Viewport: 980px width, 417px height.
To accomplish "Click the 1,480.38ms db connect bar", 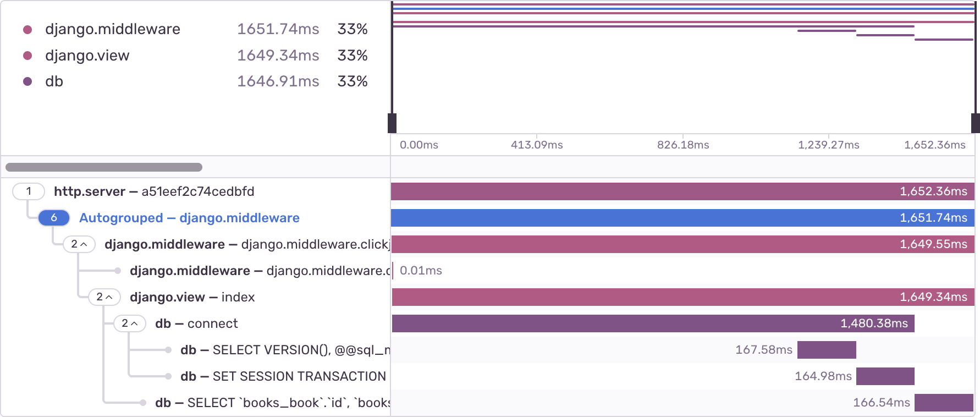I will point(653,323).
